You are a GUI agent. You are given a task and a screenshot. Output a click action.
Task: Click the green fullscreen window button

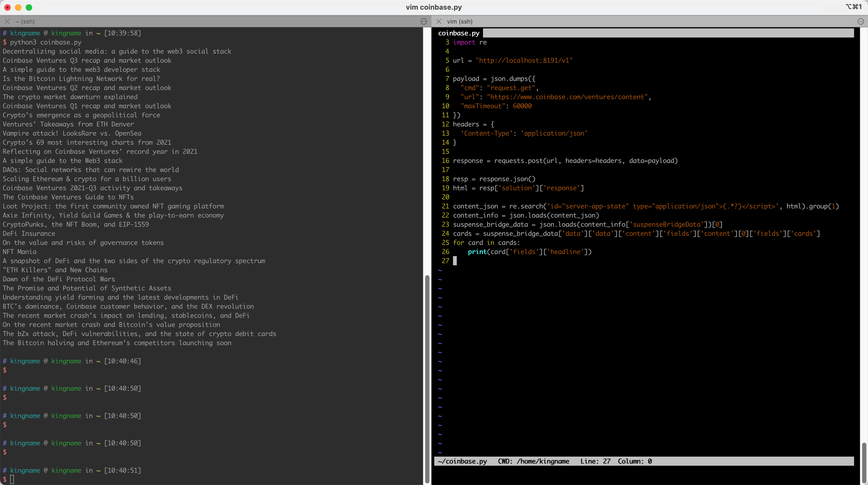coord(29,7)
